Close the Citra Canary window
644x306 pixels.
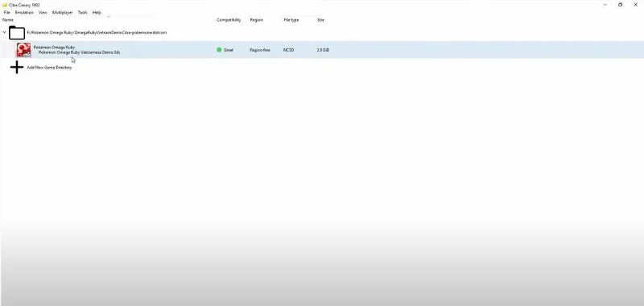pos(635,5)
